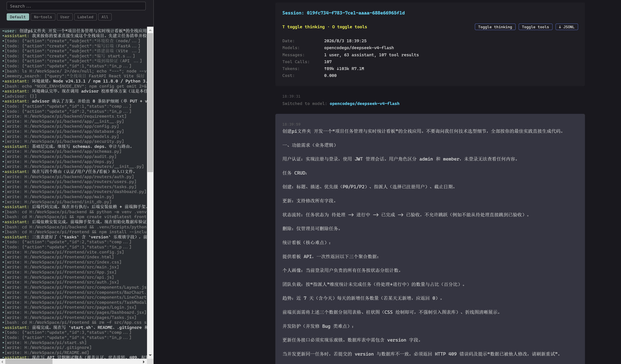621x364 pixels.
Task: Click the Toggle thinking button
Action: 495,27
